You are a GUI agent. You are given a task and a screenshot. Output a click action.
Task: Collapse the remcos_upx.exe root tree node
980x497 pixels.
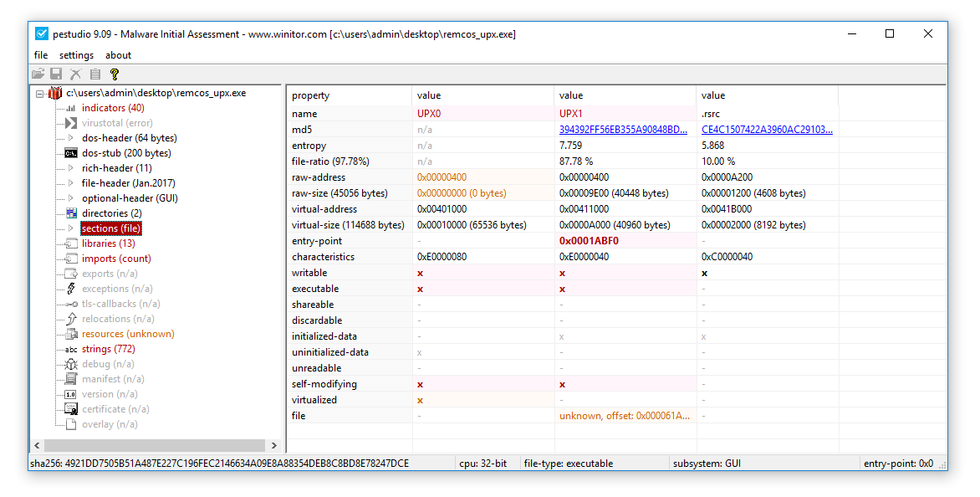click(x=39, y=93)
